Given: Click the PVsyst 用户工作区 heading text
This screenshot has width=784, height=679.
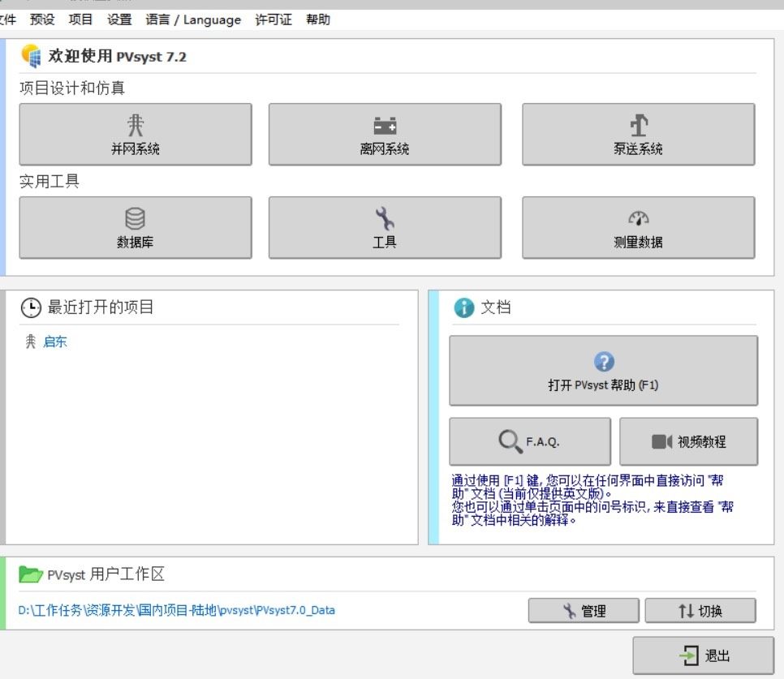Looking at the screenshot, I should (106, 574).
